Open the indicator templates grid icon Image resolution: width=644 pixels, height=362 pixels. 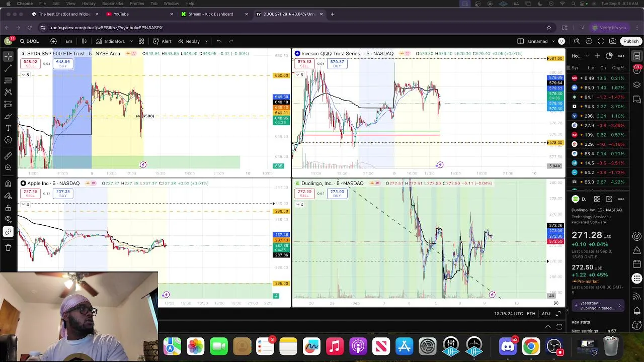pos(141,41)
